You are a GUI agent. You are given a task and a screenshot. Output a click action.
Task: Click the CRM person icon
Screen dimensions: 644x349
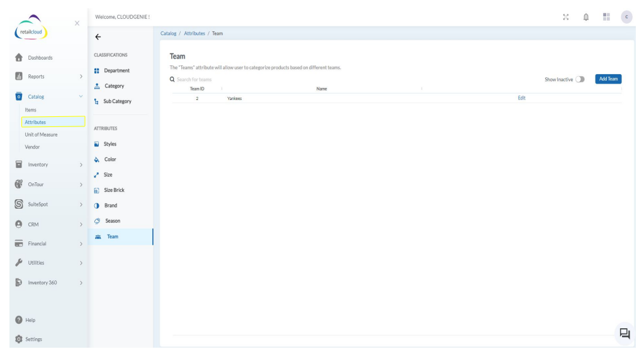pos(19,224)
